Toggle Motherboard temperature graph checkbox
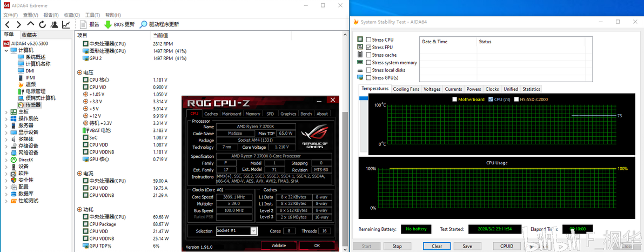Screen dimensions: 644x252 pyautogui.click(x=454, y=100)
